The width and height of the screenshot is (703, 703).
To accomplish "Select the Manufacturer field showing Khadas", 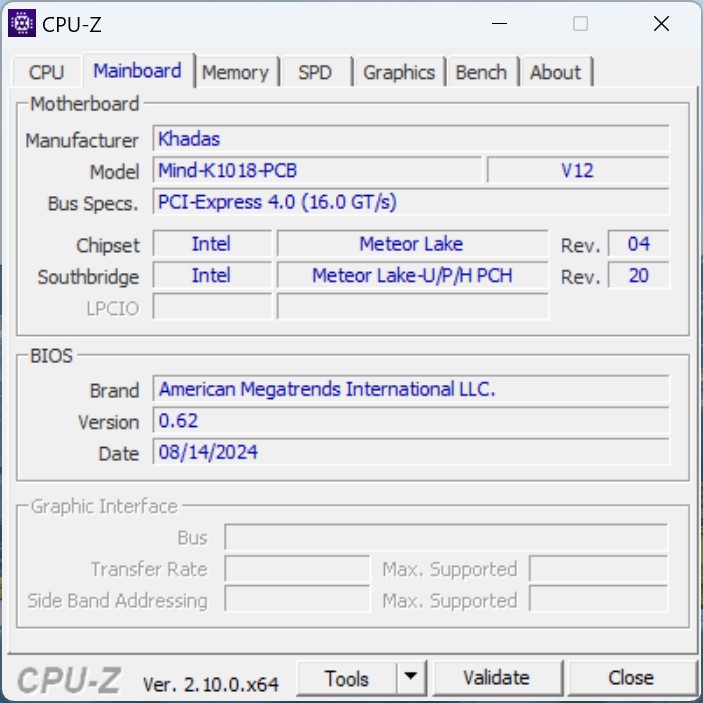I will (411, 139).
